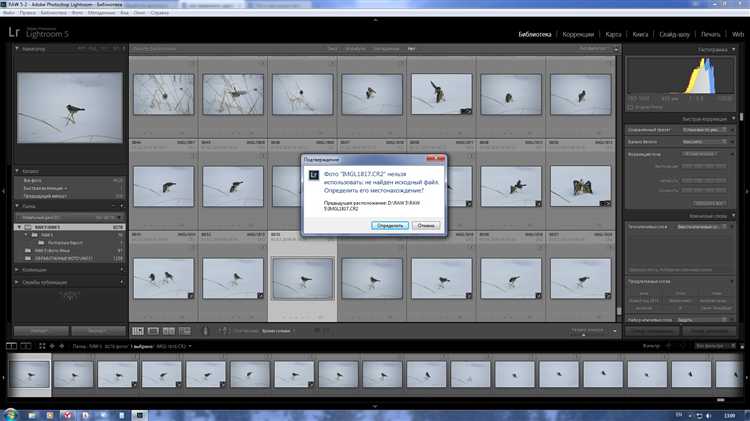Click the plus icon in Collections panel header
This screenshot has height=421, width=750.
(x=121, y=270)
